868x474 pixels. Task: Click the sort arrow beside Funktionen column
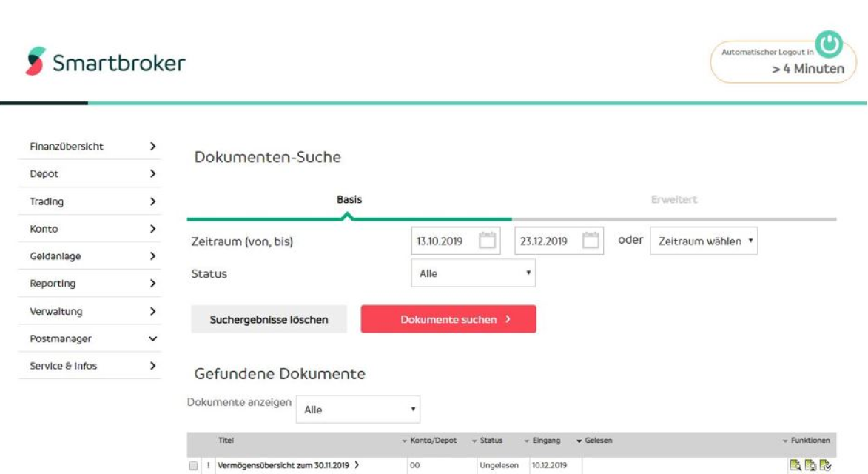pyautogui.click(x=785, y=441)
